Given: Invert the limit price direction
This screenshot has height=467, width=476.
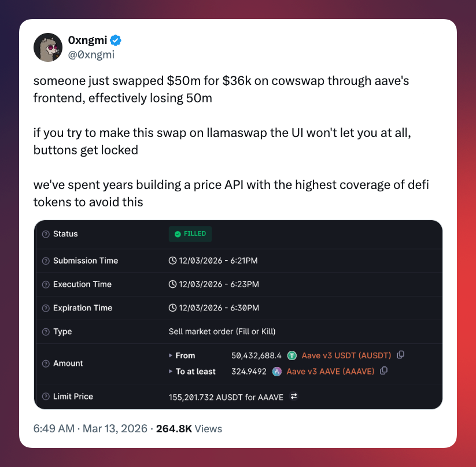Looking at the screenshot, I should tap(294, 397).
